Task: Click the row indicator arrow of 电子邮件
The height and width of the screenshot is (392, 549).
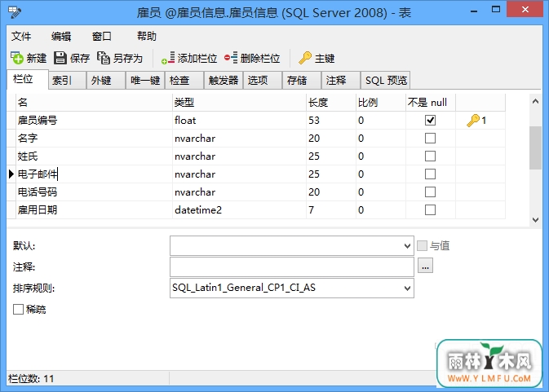Action: click(11, 174)
